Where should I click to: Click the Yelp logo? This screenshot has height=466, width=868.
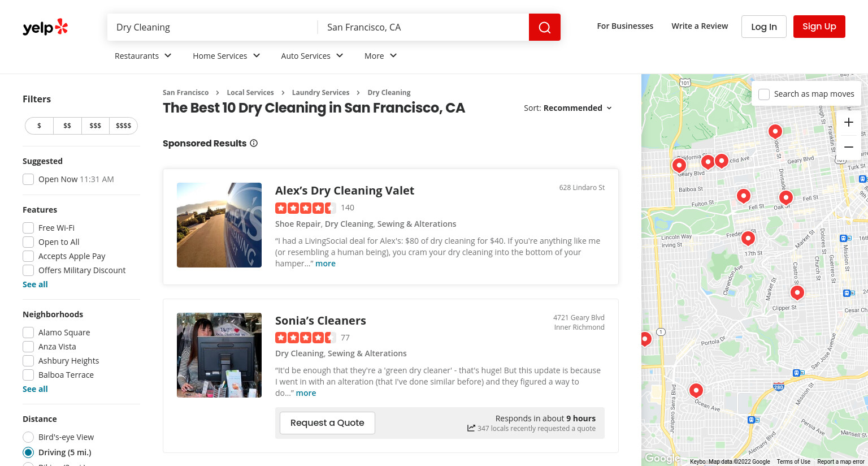(x=45, y=27)
